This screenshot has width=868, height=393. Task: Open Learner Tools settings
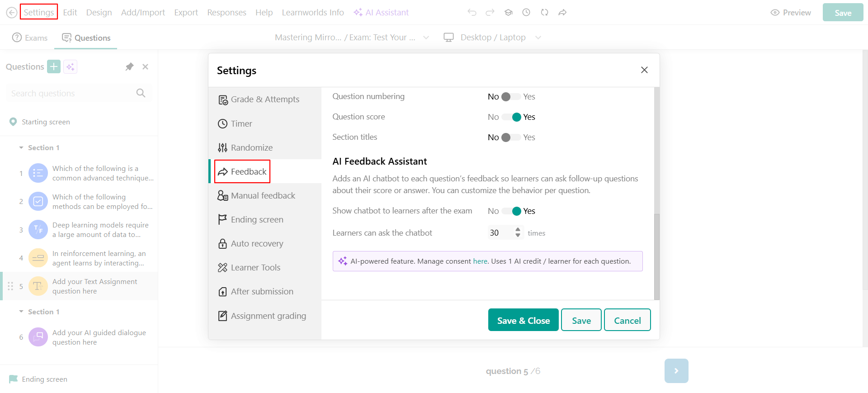[x=265, y=267]
